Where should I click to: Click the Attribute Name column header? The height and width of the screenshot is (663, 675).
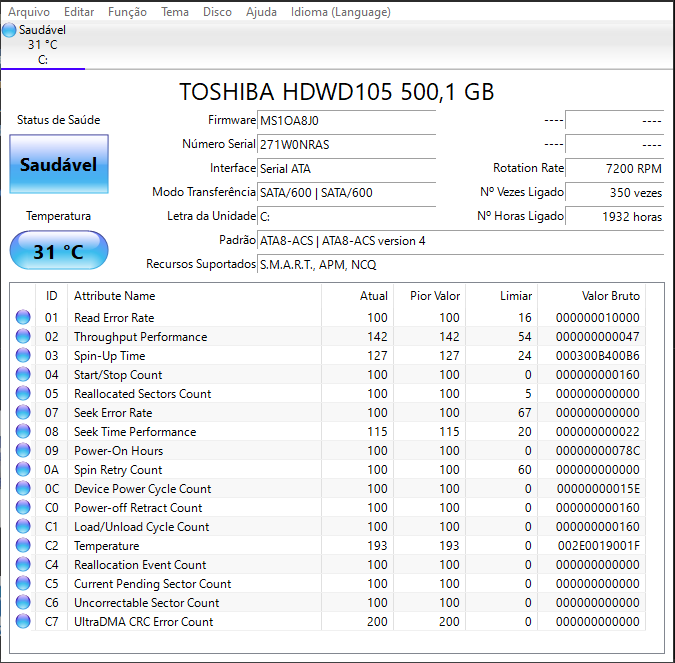coord(195,296)
